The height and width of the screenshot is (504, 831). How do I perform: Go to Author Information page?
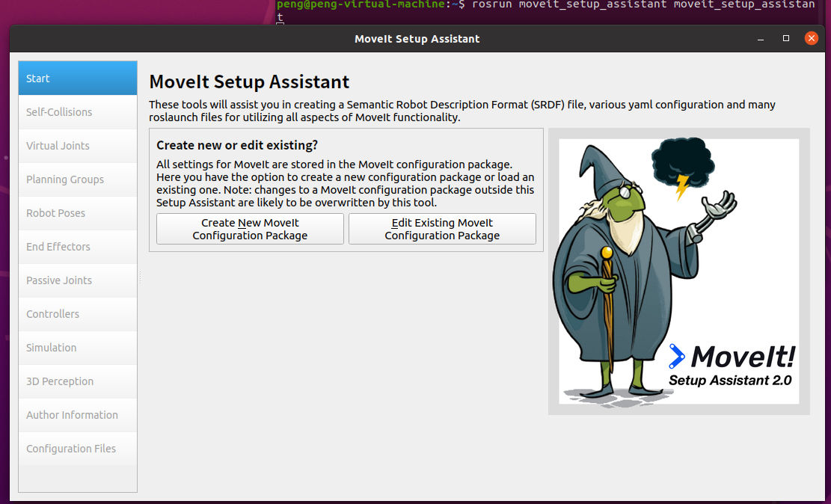pyautogui.click(x=77, y=415)
